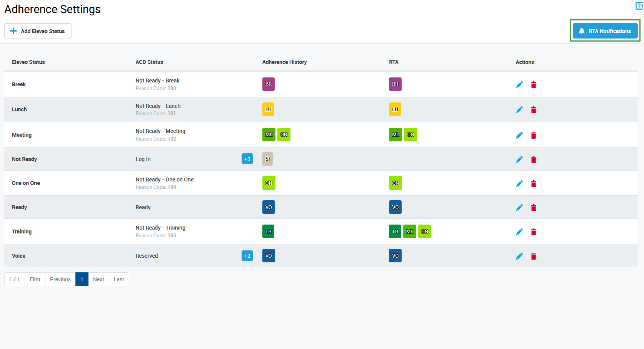The width and height of the screenshot is (644, 349).
Task: Select page 1 in pagination
Action: 82,279
